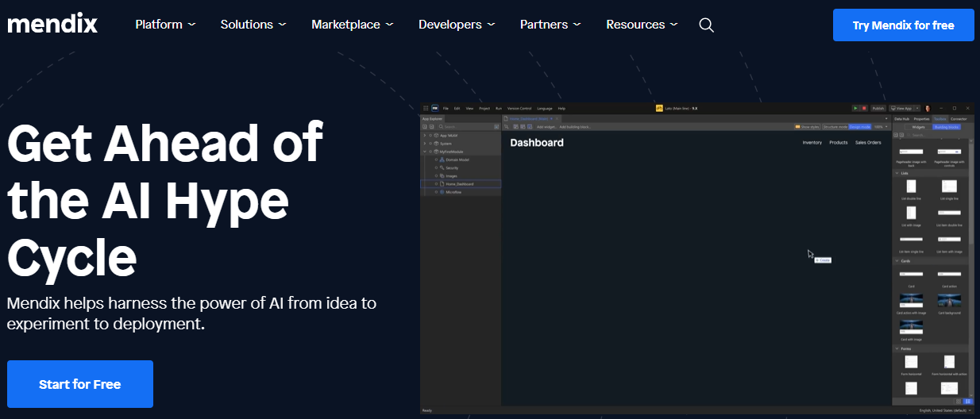The width and height of the screenshot is (980, 419).
Task: Open the Edit menu in Studio Pro
Action: point(457,108)
